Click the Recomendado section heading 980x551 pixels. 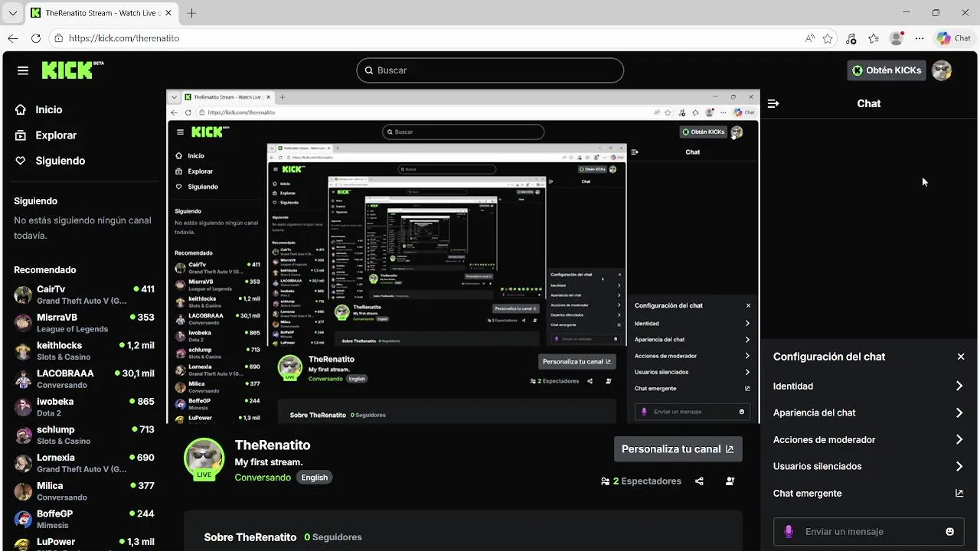click(45, 270)
